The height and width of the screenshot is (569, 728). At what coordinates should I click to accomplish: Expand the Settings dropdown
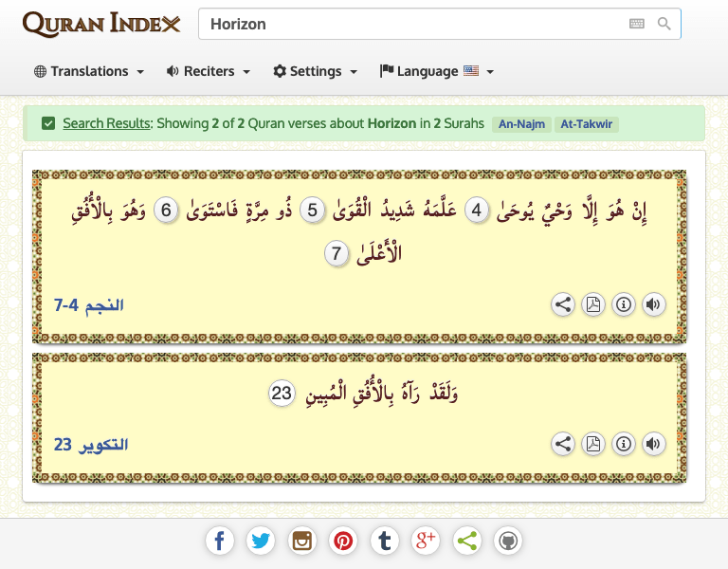click(x=315, y=71)
